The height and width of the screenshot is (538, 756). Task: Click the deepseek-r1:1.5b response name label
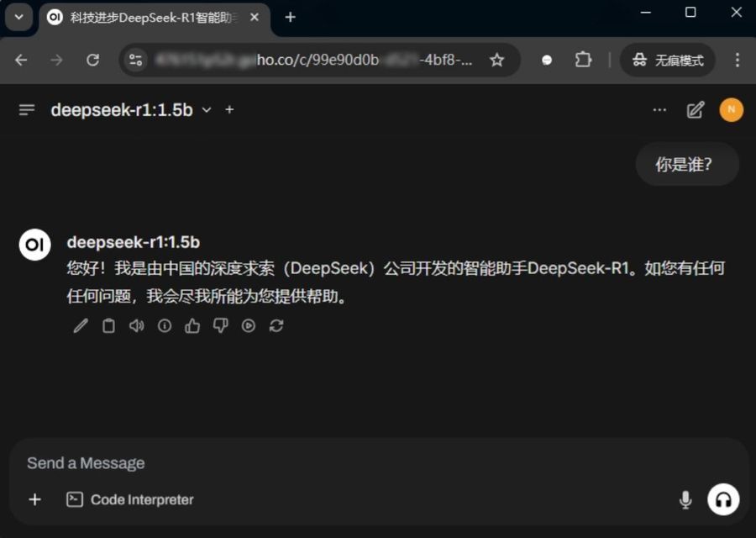pyautogui.click(x=133, y=242)
